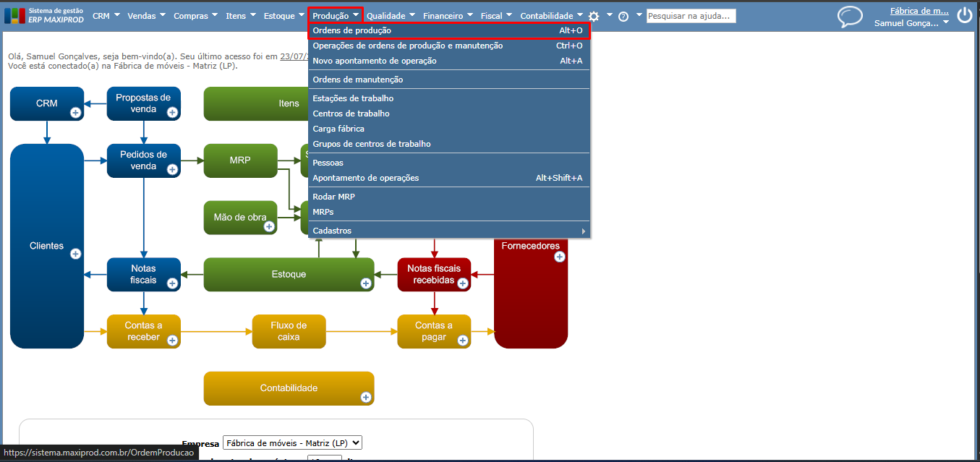Click the plus icon on Contas a receber

(x=172, y=340)
